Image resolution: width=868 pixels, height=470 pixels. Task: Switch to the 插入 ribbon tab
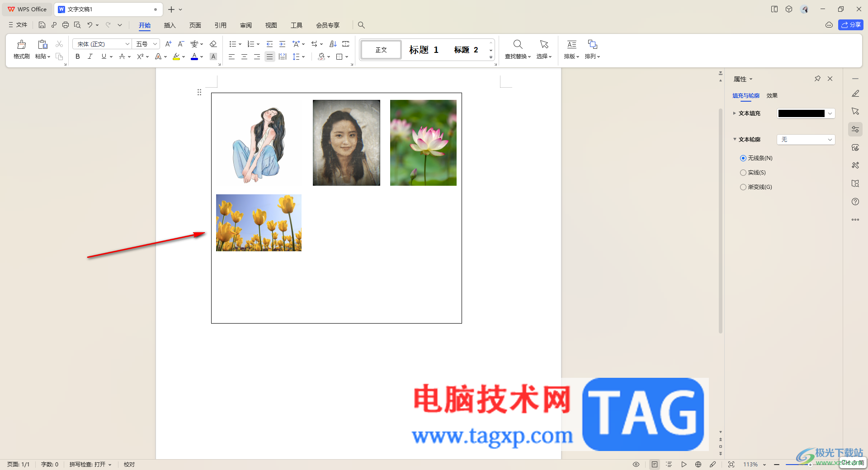[x=170, y=25]
